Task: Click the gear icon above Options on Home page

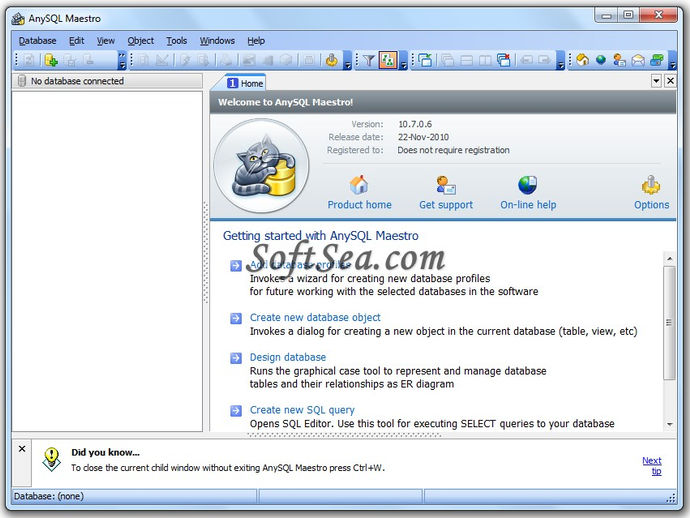Action: pyautogui.click(x=651, y=185)
